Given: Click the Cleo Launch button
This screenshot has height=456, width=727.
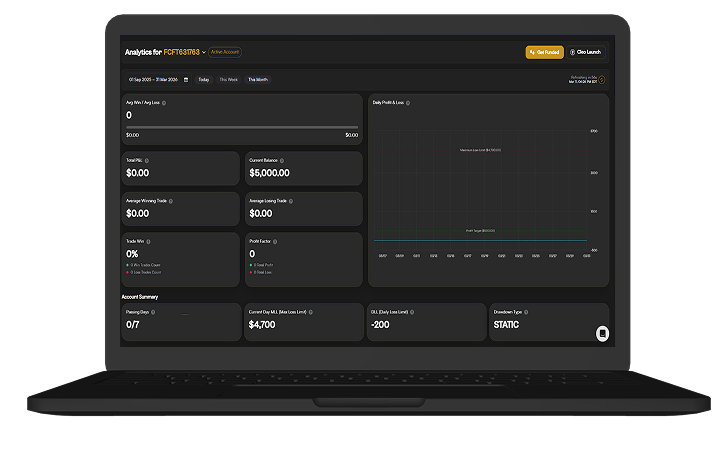Looking at the screenshot, I should pyautogui.click(x=585, y=52).
